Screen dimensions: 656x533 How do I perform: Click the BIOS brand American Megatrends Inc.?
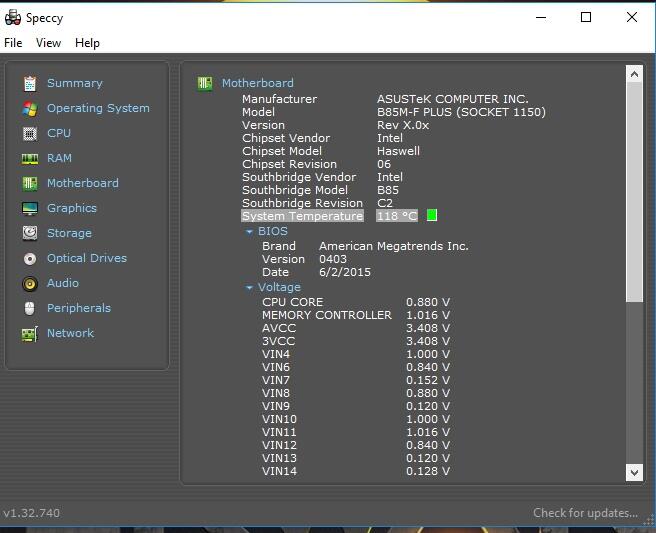394,246
